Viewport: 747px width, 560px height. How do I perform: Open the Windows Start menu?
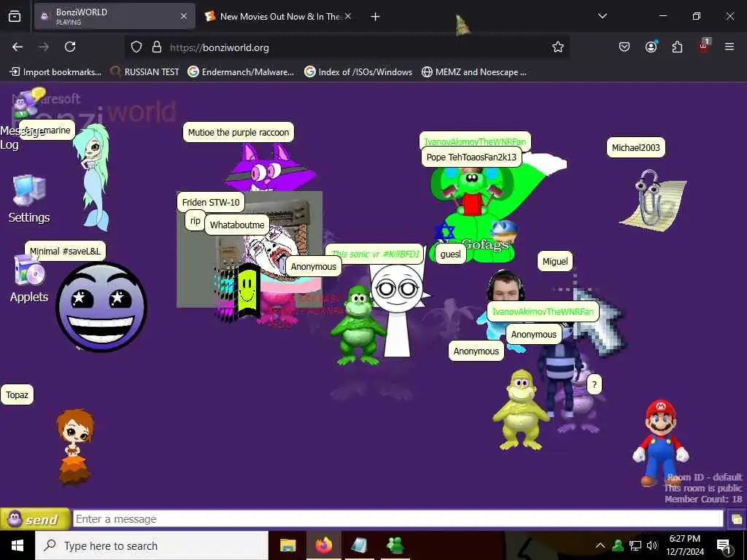pos(18,545)
